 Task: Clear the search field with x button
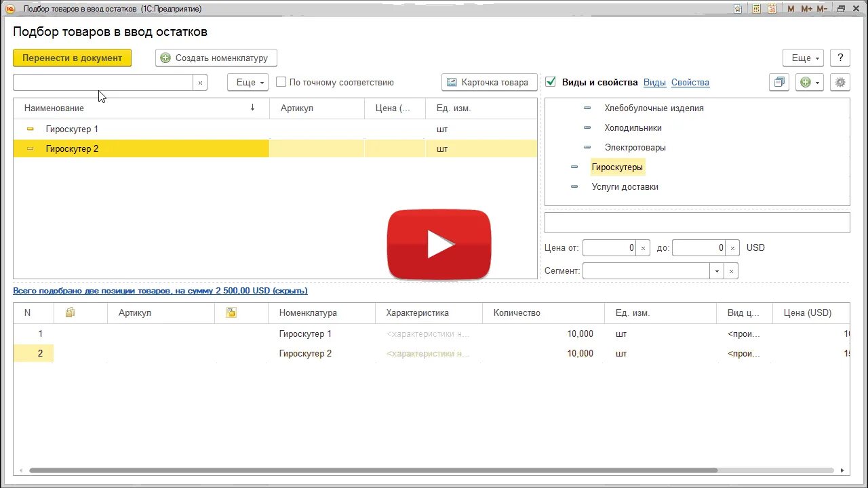[200, 82]
